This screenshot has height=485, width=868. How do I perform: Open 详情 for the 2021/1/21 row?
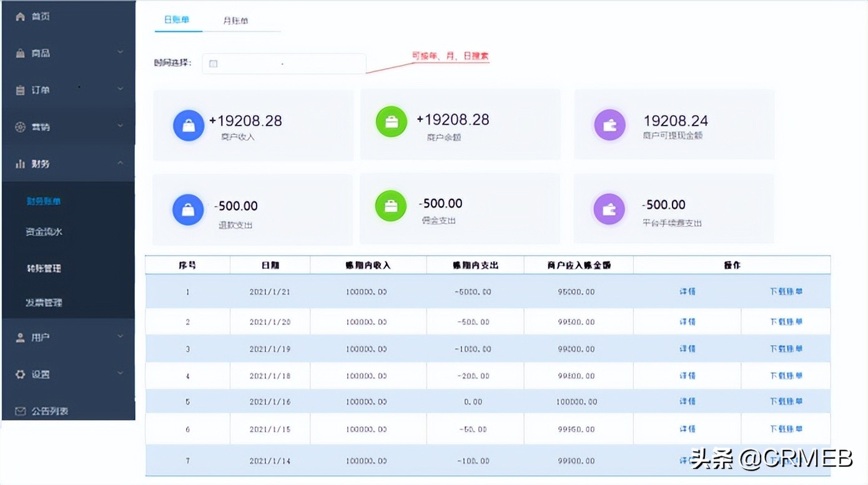click(687, 292)
